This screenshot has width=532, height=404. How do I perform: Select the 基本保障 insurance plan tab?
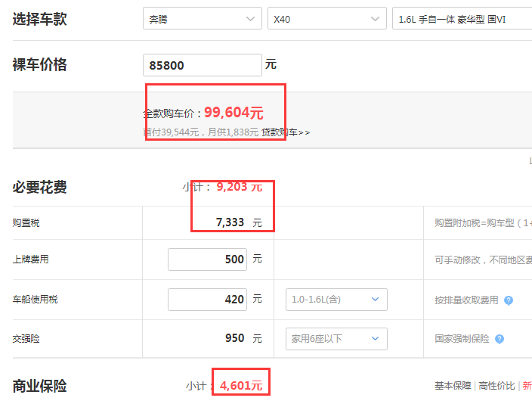tap(453, 386)
